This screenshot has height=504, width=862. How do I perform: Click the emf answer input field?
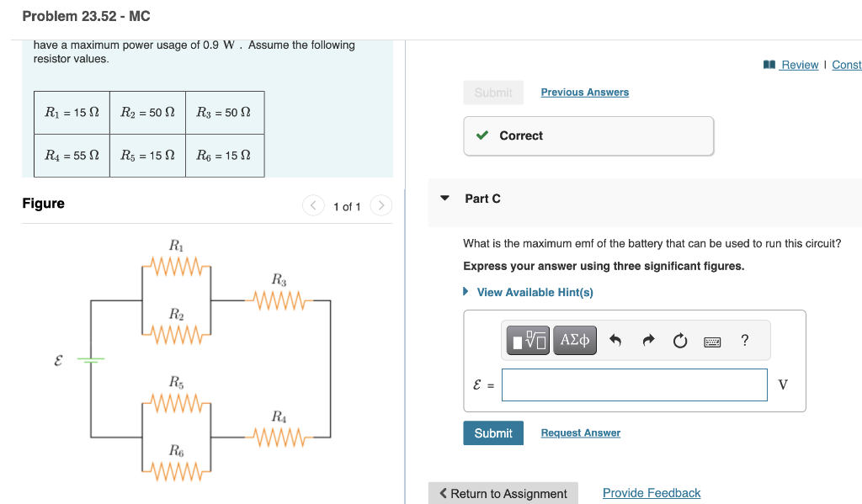click(634, 385)
